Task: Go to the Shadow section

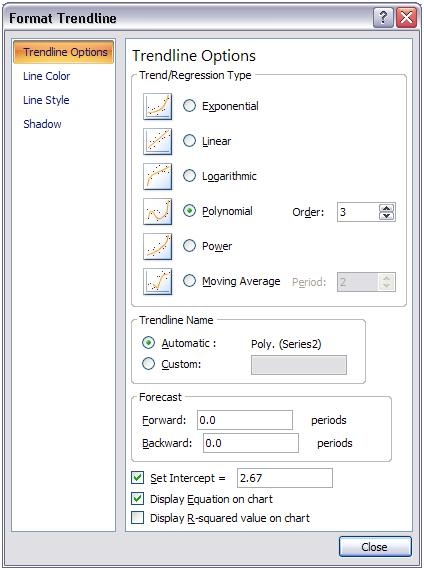Action: 42,124
